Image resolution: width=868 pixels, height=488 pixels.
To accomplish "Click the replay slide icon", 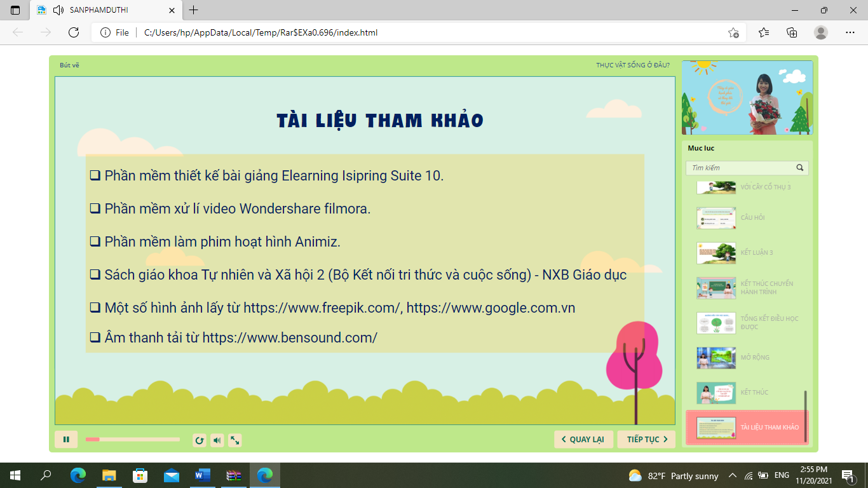I will [x=199, y=440].
